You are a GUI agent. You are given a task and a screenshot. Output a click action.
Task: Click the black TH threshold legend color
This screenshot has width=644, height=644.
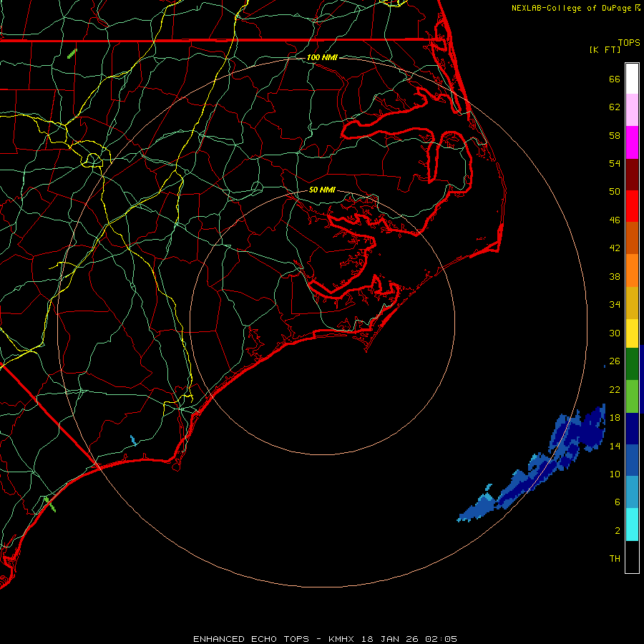632,557
